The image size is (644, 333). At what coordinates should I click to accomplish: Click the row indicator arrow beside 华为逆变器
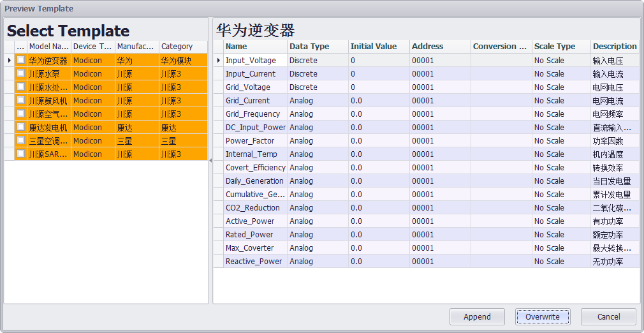point(9,61)
